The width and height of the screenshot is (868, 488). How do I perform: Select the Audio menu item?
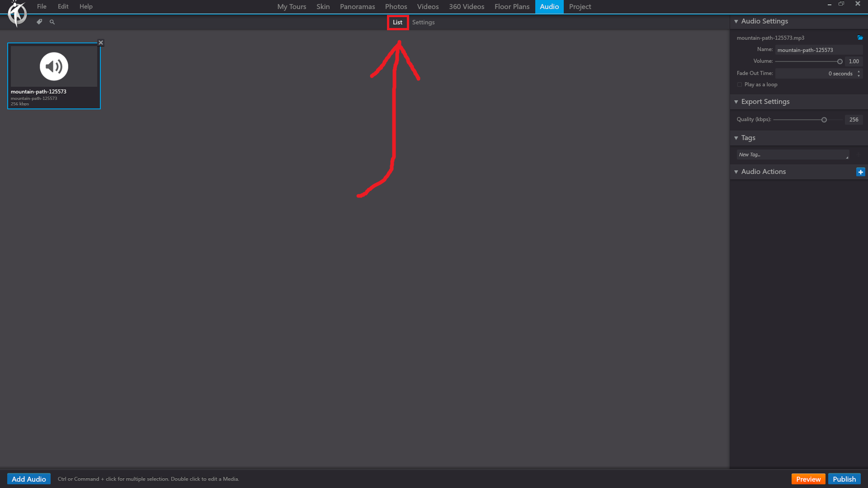(549, 7)
